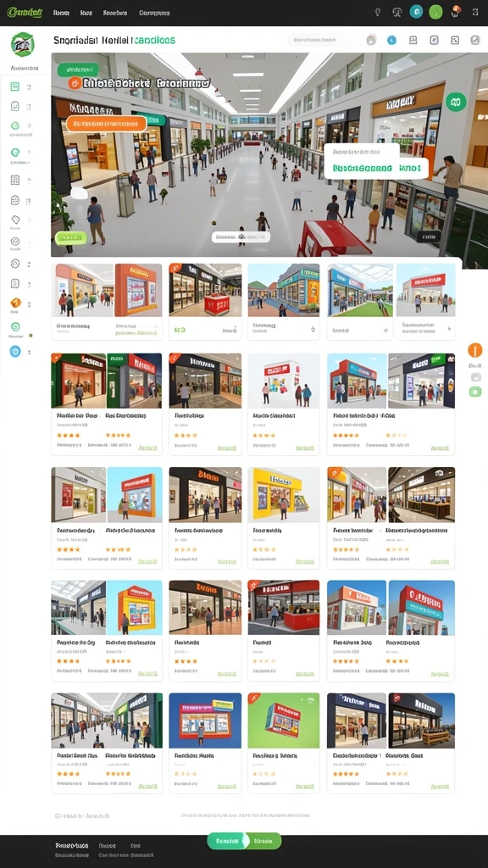Click the green pill button at banner top-left
Viewport: 488px width, 868px height.
pos(77,70)
